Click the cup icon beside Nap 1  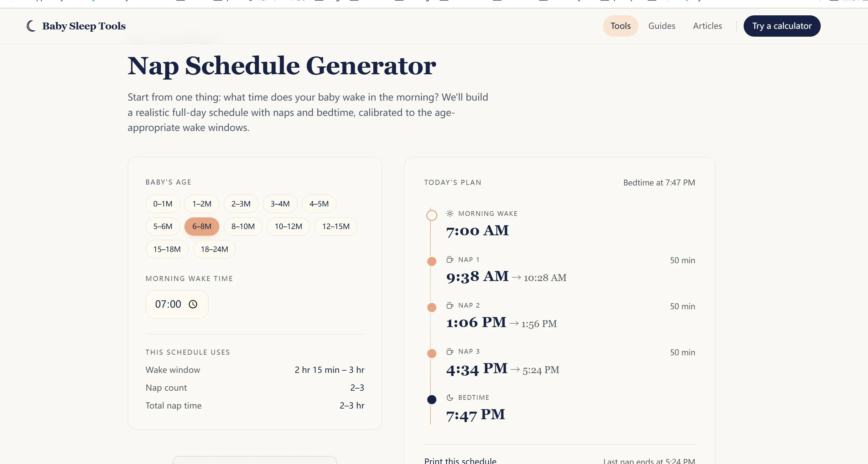450,259
